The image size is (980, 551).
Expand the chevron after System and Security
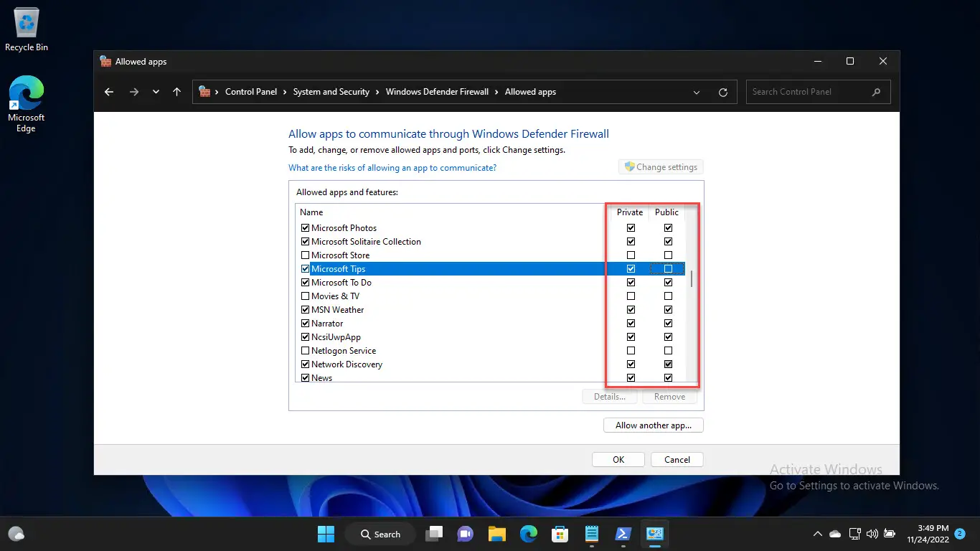(377, 92)
